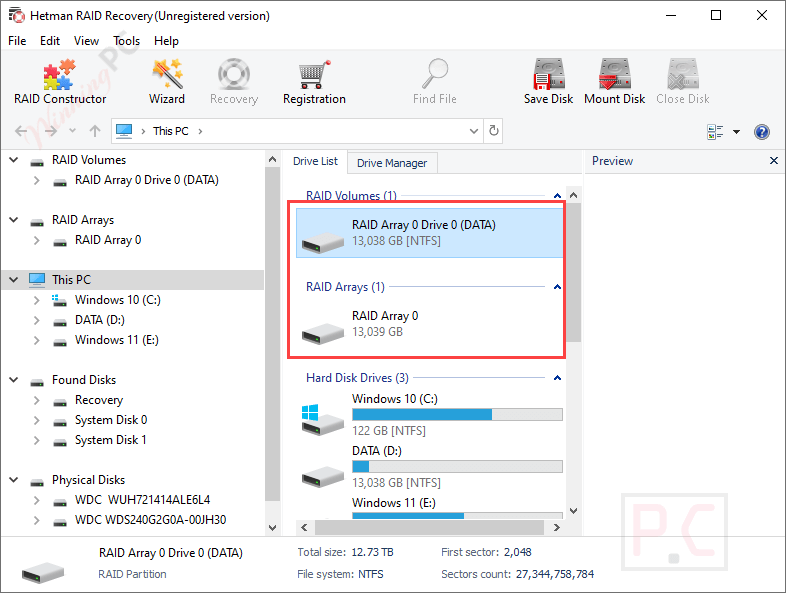
Task: Select RAID Array 0 13,039 GB item
Action: tap(430, 324)
